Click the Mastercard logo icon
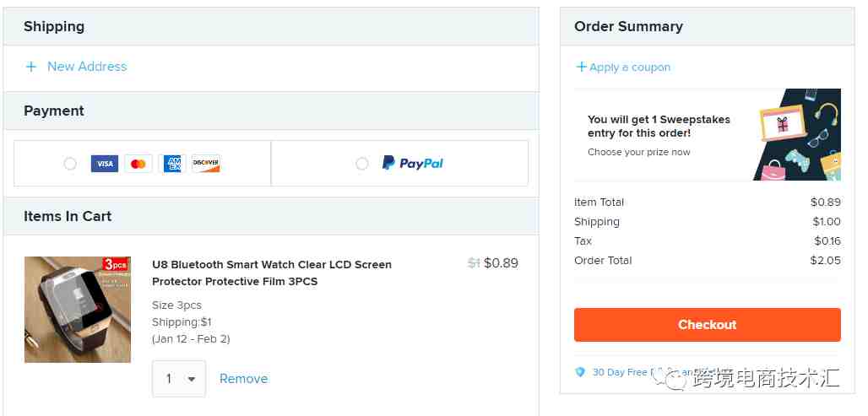The image size is (868, 416). (x=138, y=164)
